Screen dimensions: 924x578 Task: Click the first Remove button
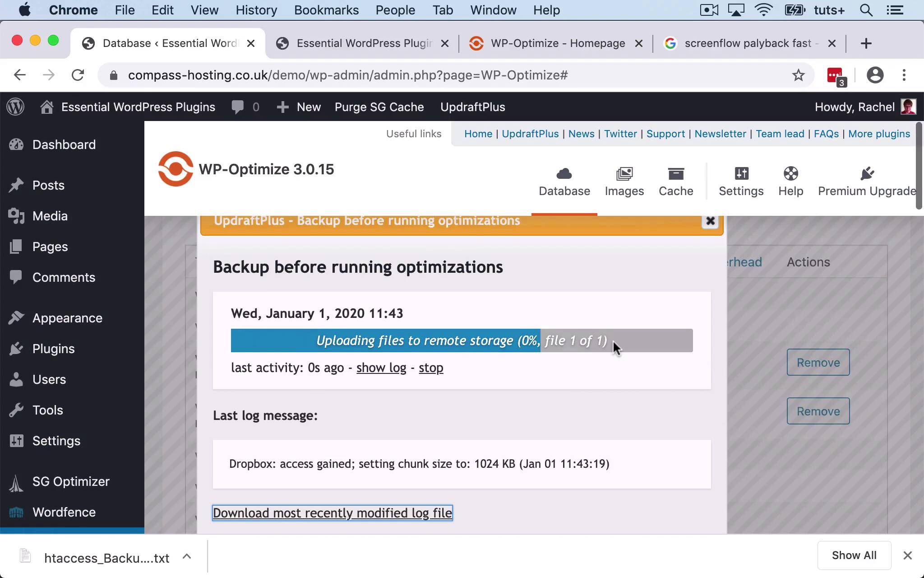coord(818,362)
